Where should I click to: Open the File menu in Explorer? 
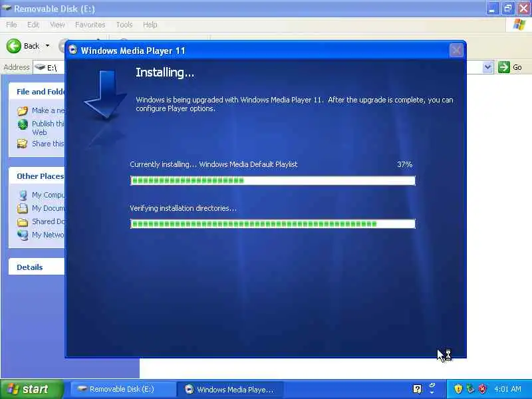11,25
